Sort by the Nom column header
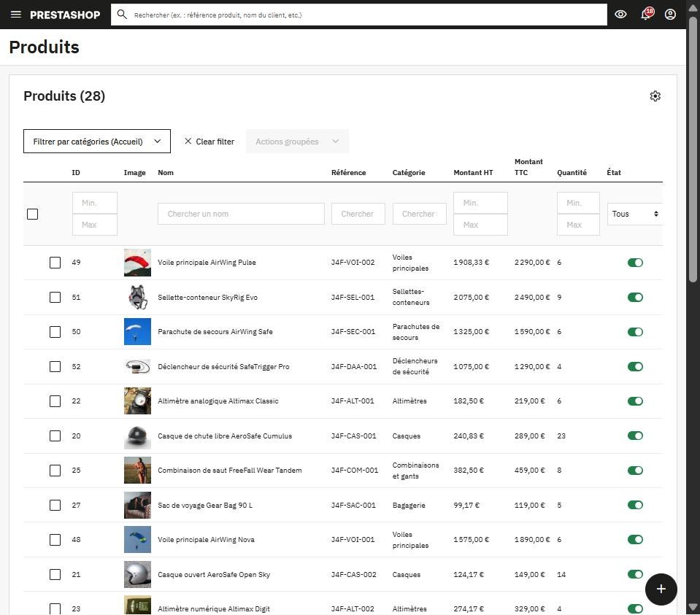The image size is (700, 615). coord(166,173)
